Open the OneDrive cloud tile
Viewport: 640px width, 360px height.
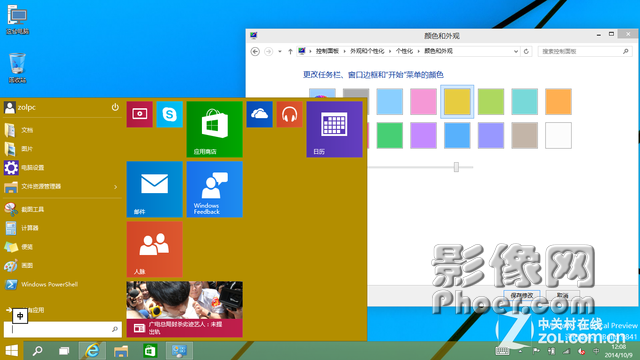pos(260,114)
